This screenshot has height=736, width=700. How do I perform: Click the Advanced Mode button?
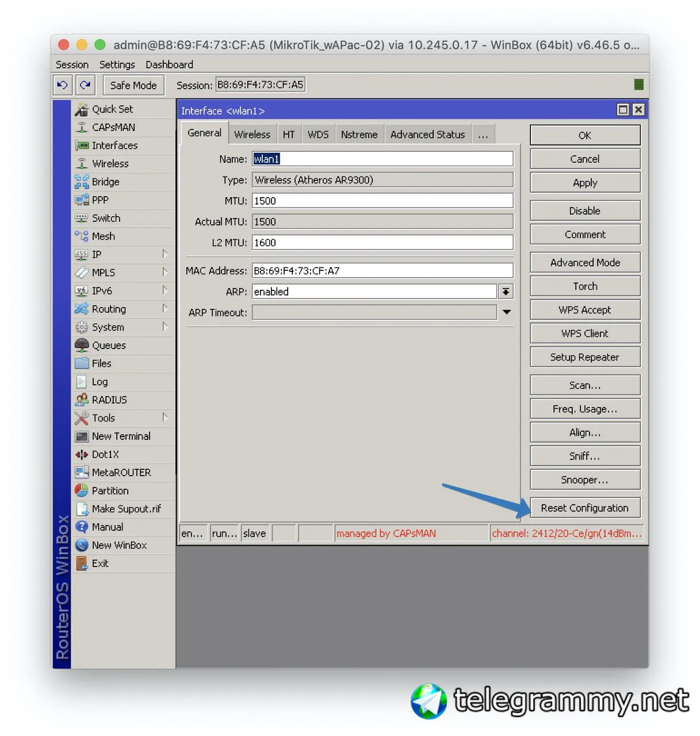585,262
